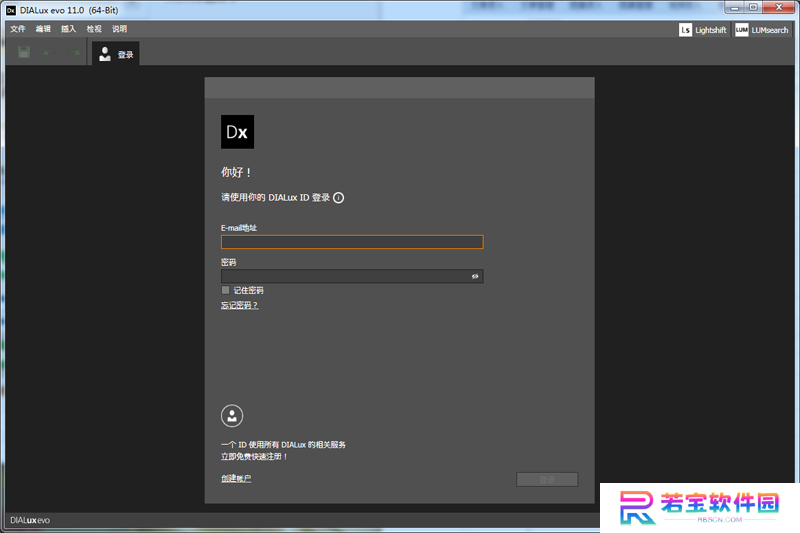800x533 pixels.
Task: Open the 检视 menu
Action: pos(94,29)
